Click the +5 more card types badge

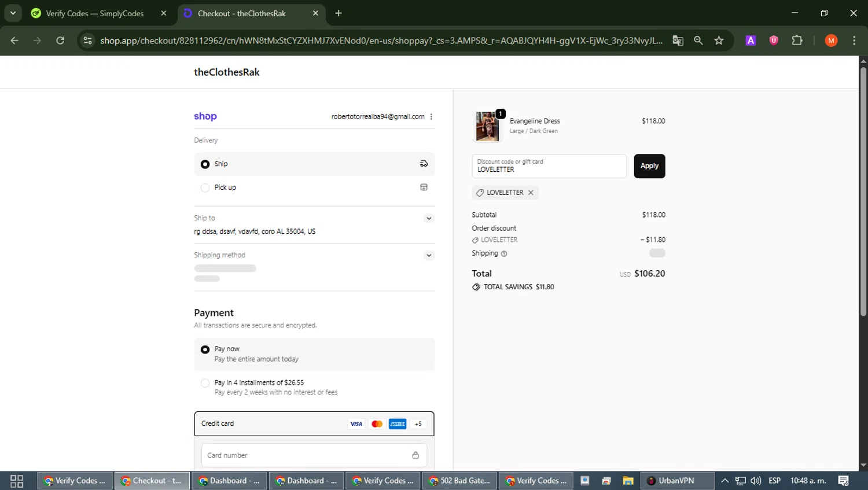[x=418, y=424]
